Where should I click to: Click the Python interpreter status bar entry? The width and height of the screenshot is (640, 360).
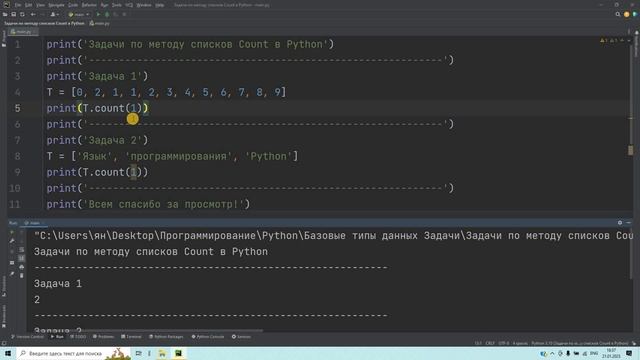point(580,343)
